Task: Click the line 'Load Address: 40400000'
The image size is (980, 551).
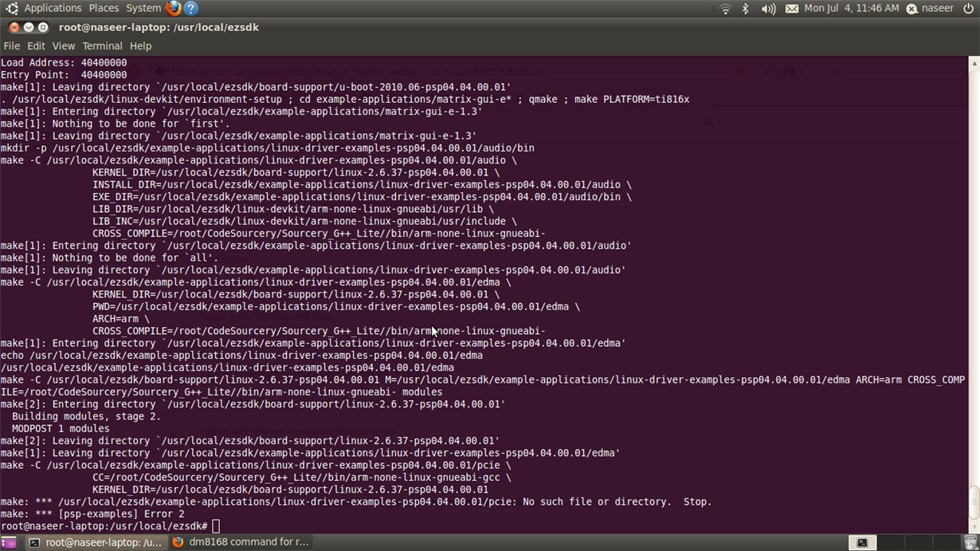Action: tap(64, 63)
